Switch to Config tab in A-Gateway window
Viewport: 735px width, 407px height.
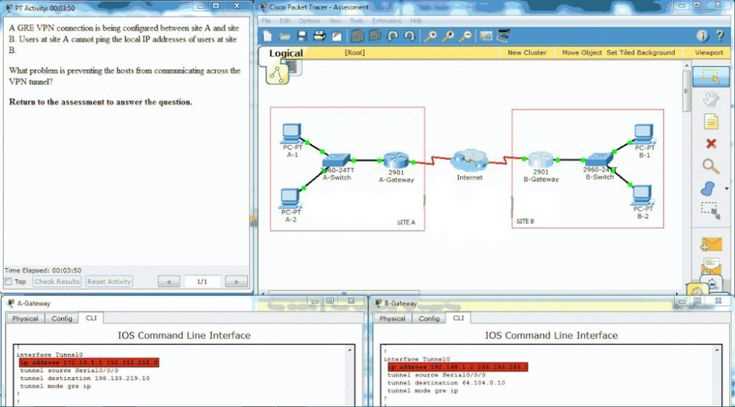(62, 318)
